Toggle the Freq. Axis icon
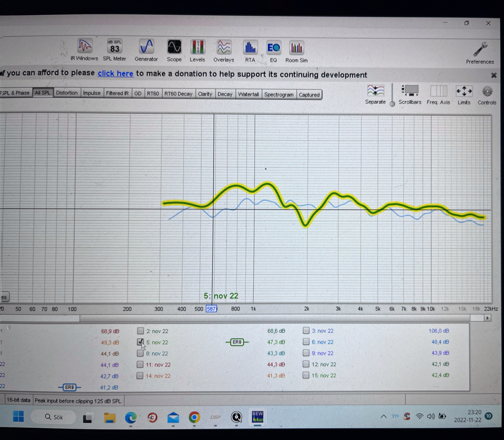Image resolution: width=504 pixels, height=440 pixels. point(438,95)
